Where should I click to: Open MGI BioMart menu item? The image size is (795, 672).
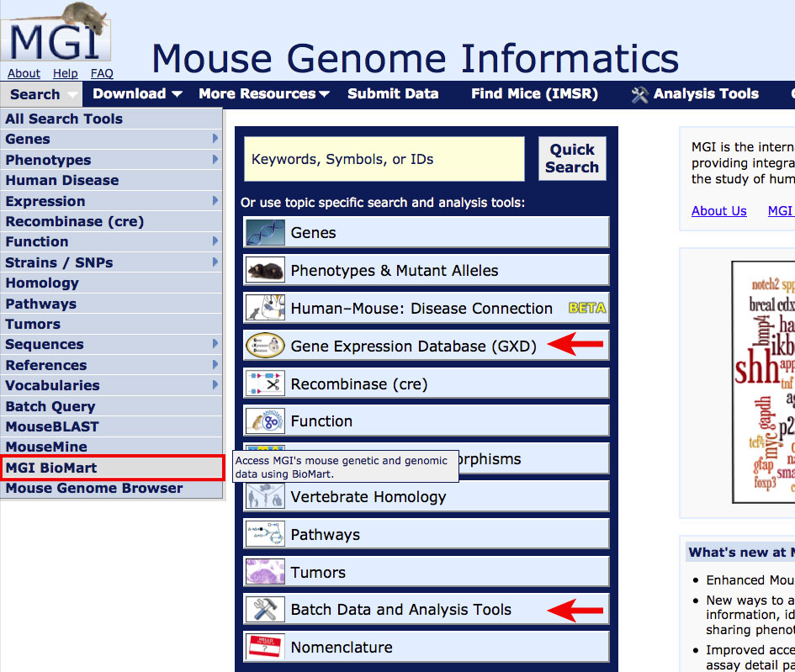pos(112,468)
